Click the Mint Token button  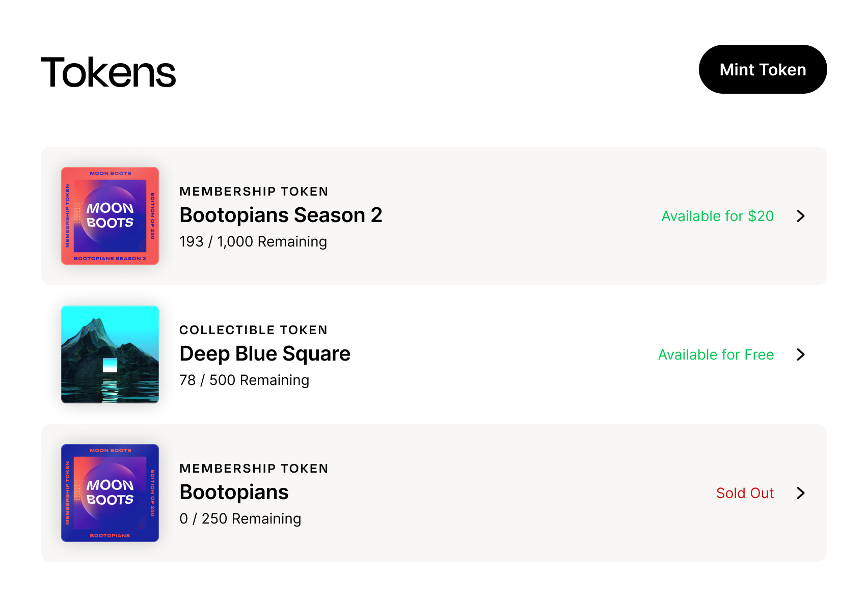tap(763, 69)
